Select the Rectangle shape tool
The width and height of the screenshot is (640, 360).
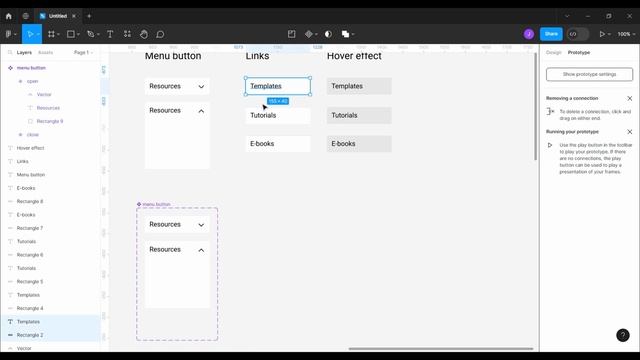pyautogui.click(x=71, y=34)
